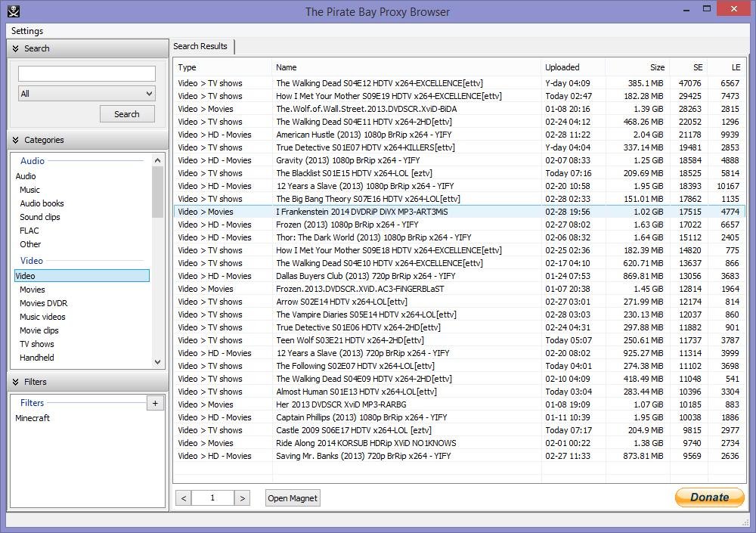Select the TV shows category
The width and height of the screenshot is (756, 533).
coord(37,344)
